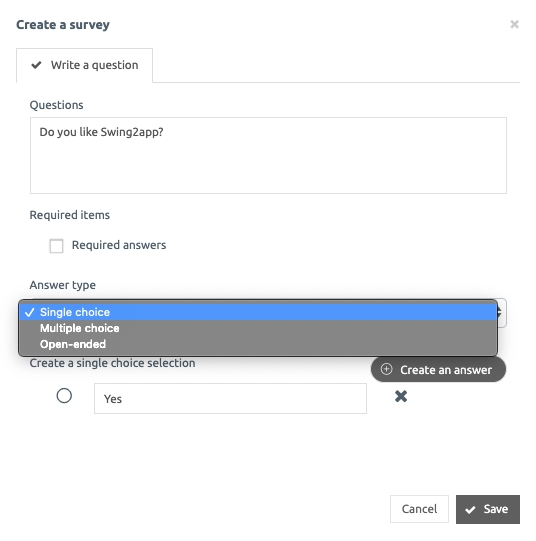Click the Yes answer input field
The image size is (536, 541).
(x=230, y=399)
